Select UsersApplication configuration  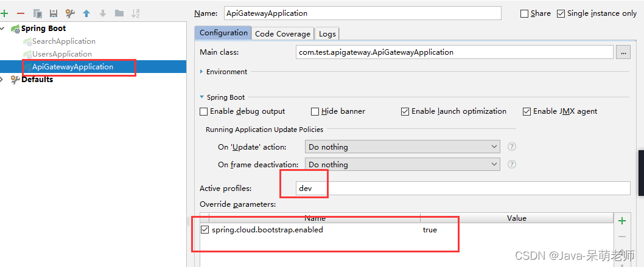pyautogui.click(x=62, y=54)
